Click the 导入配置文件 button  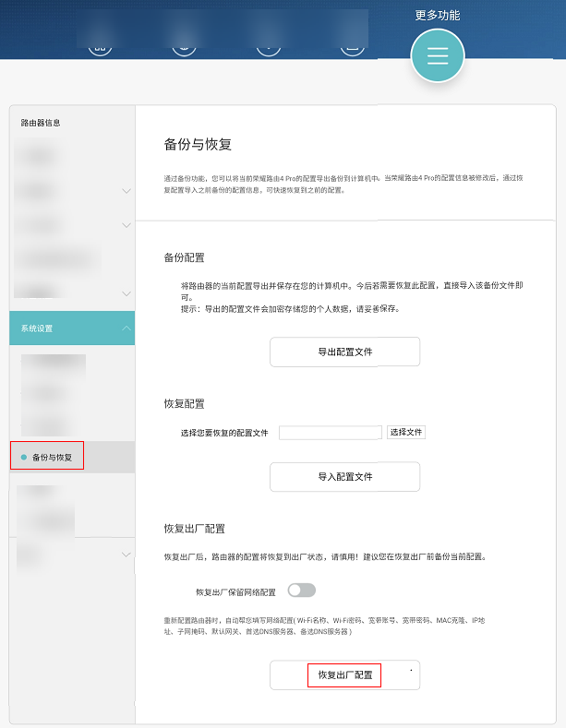(344, 477)
